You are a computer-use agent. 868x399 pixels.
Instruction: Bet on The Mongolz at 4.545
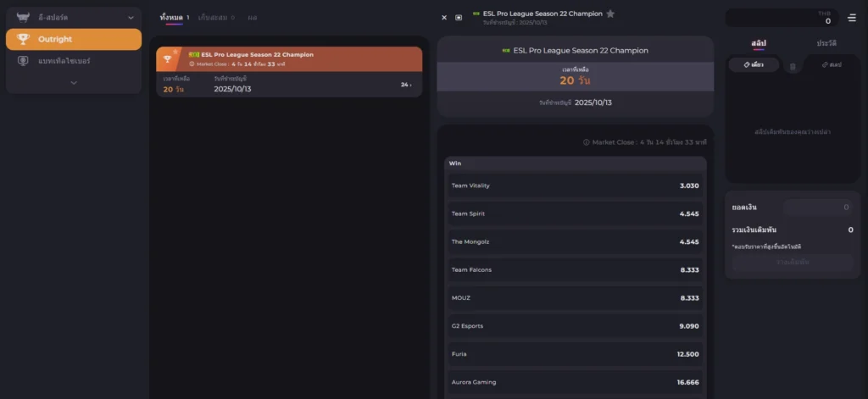click(x=576, y=241)
